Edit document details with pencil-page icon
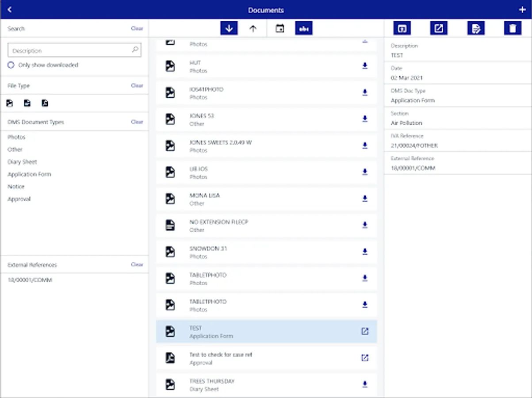532x398 pixels. (476, 28)
